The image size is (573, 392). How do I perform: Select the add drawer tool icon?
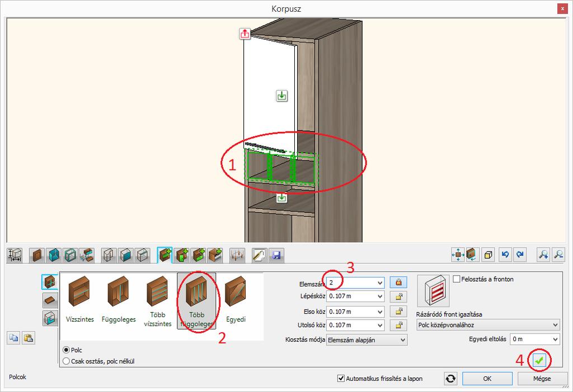point(199,255)
